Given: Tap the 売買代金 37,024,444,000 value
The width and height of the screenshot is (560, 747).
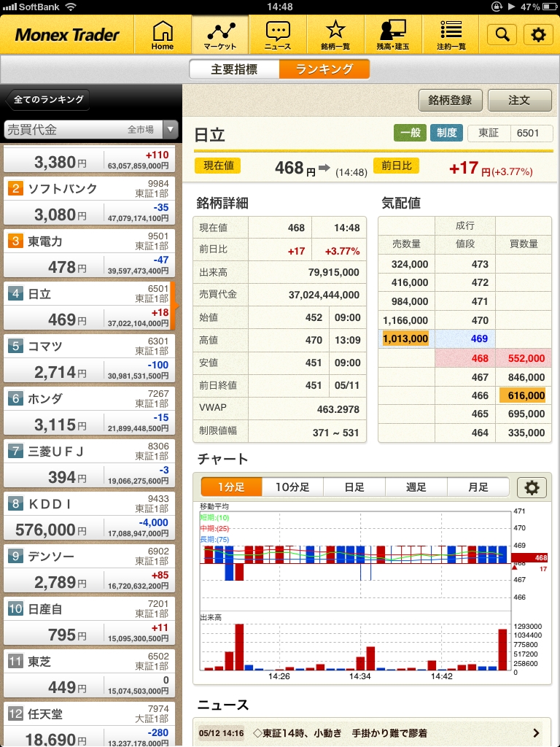Looking at the screenshot, I should click(x=324, y=295).
